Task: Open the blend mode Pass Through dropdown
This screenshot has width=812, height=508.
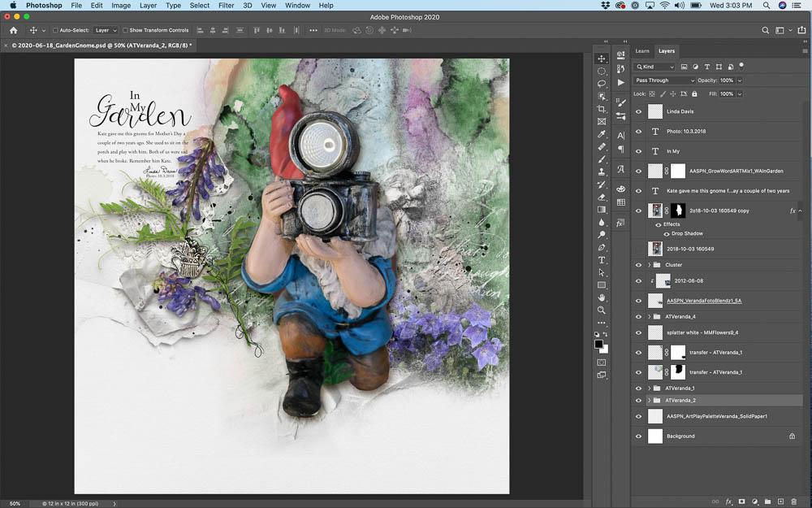Action: pyautogui.click(x=664, y=80)
